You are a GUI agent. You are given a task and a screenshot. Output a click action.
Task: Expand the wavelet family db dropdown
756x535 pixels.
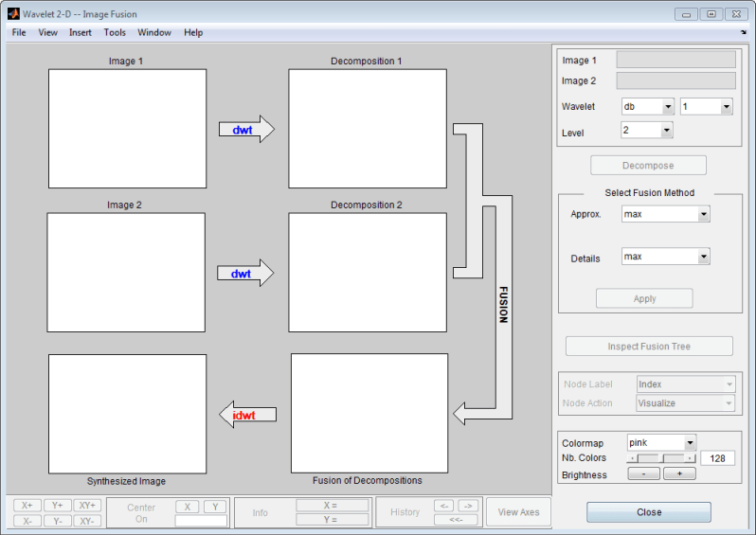[x=647, y=106]
